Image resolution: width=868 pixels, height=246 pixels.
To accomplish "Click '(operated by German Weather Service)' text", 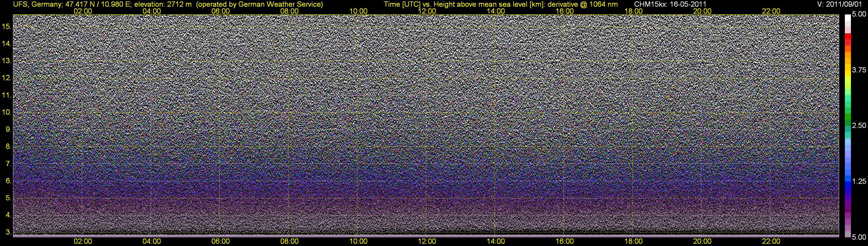I will [x=260, y=4].
